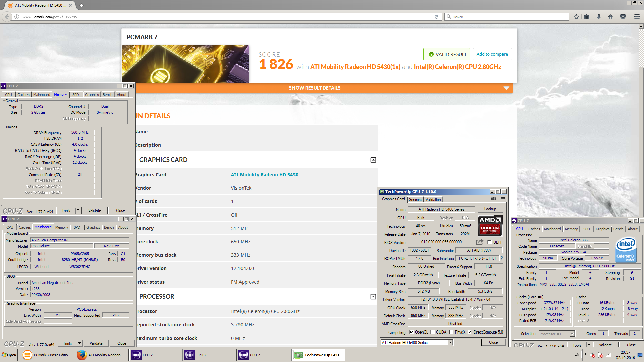Image resolution: width=644 pixels, height=362 pixels.
Task: Open Tools dropdown arrow in CPU tab CPU-Z window
Action: 589,345
